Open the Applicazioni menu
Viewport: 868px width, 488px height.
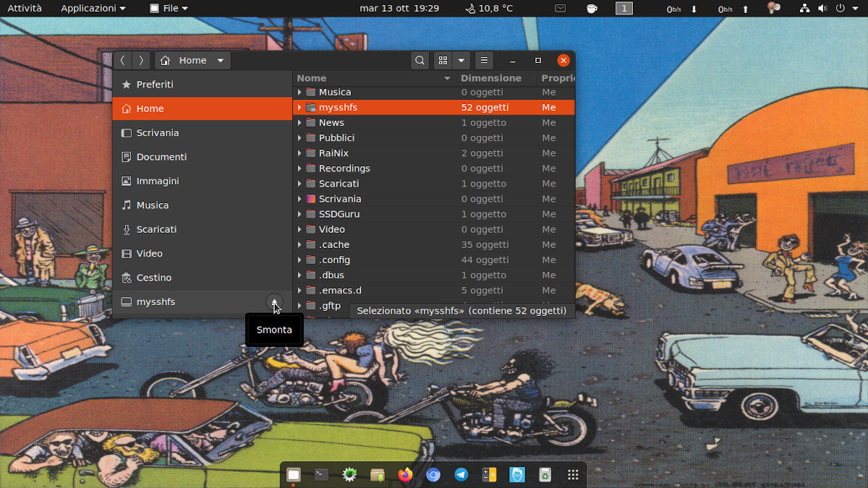[x=93, y=8]
